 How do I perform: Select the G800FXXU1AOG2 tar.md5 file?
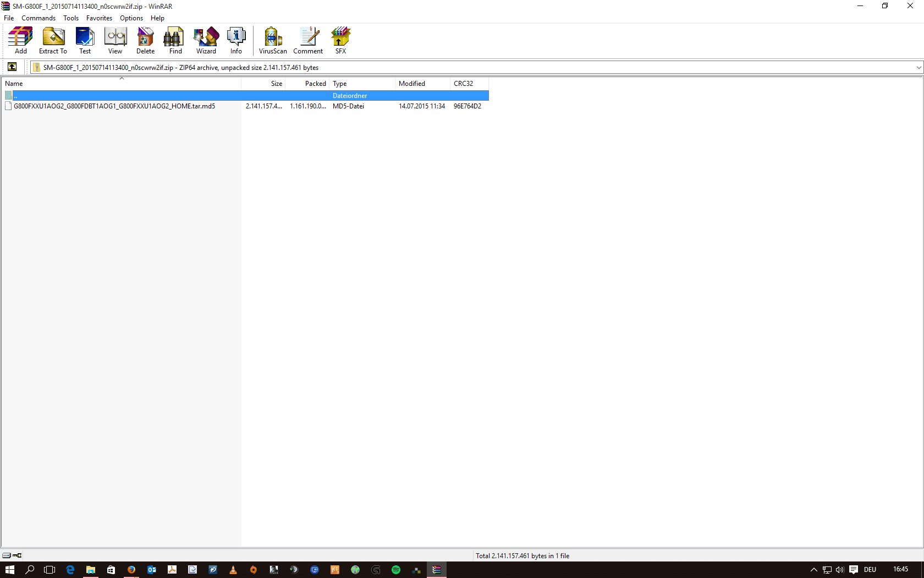(x=114, y=106)
